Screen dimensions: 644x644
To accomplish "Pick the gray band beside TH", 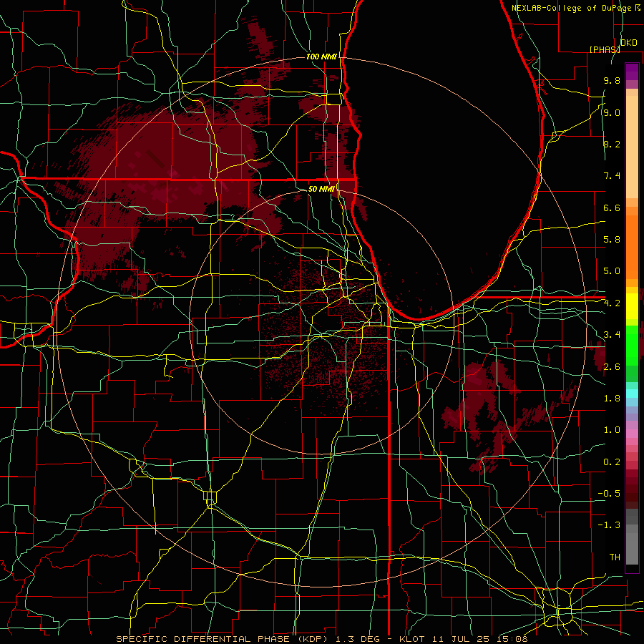I will pyautogui.click(x=632, y=549).
